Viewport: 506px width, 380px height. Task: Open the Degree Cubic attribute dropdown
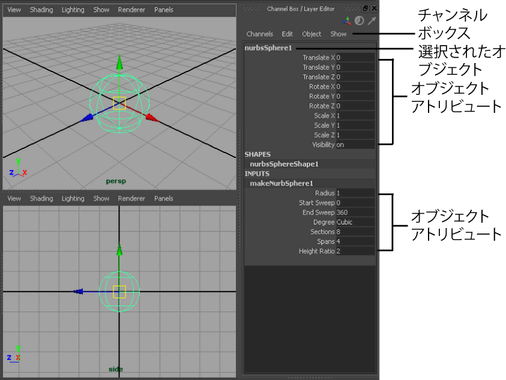[x=355, y=222]
